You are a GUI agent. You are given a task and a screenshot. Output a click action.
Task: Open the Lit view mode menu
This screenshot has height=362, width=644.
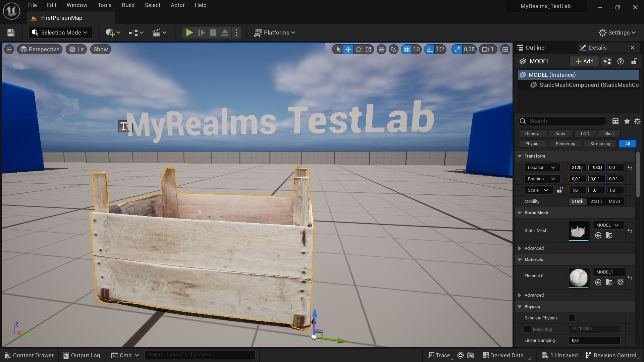pyautogui.click(x=76, y=50)
